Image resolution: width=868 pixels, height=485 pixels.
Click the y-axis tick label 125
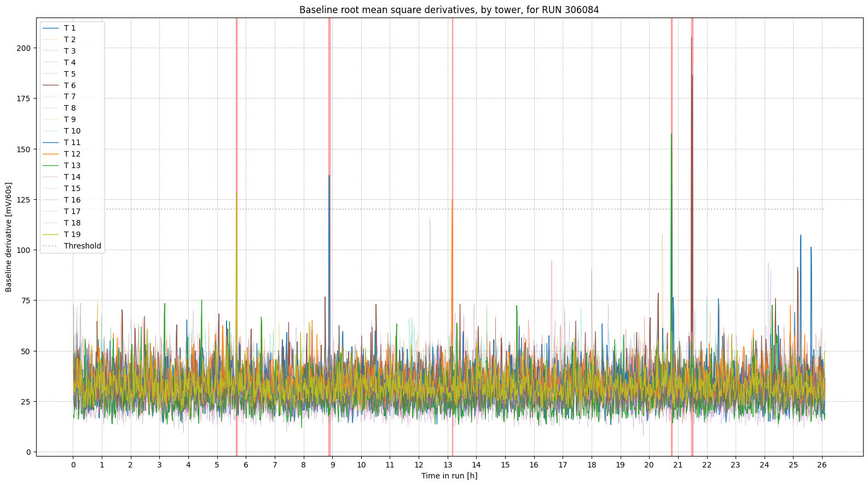coord(25,200)
